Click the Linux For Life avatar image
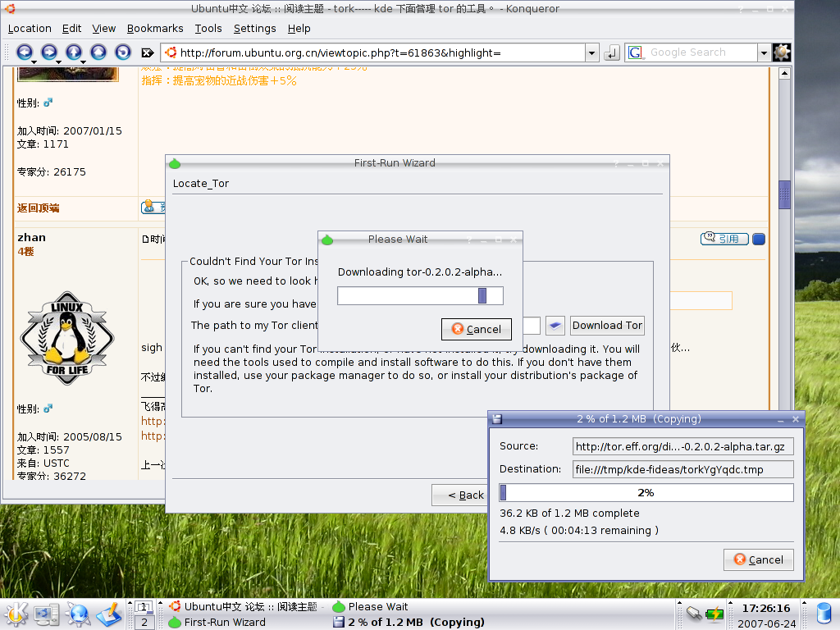 pyautogui.click(x=67, y=338)
